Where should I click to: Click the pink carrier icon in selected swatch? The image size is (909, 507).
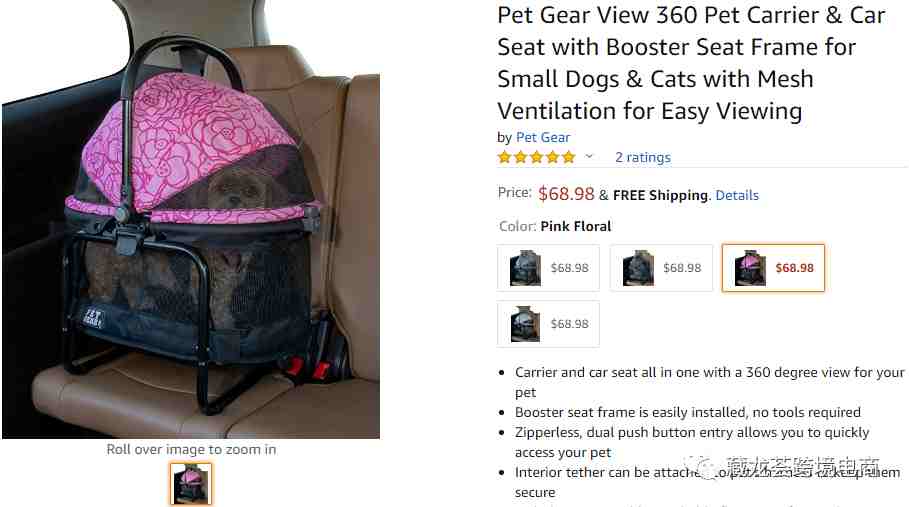pyautogui.click(x=750, y=268)
